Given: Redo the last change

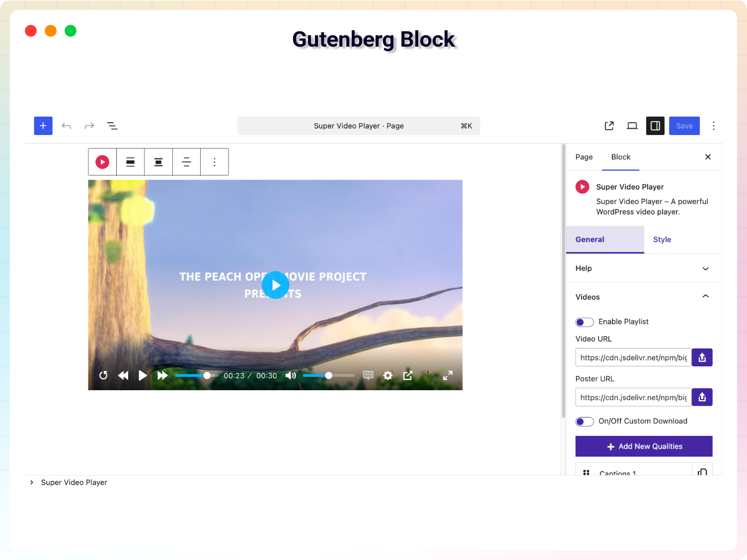Looking at the screenshot, I should [x=89, y=126].
